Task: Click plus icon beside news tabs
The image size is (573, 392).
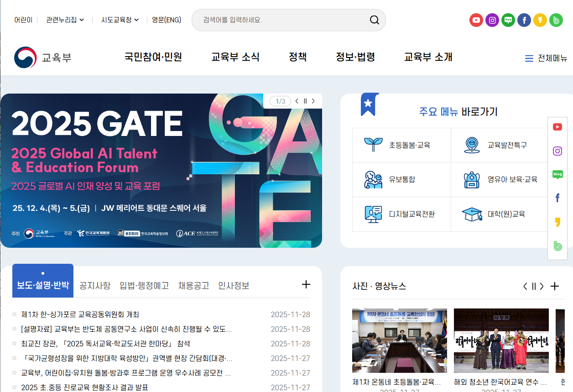Action: click(306, 285)
